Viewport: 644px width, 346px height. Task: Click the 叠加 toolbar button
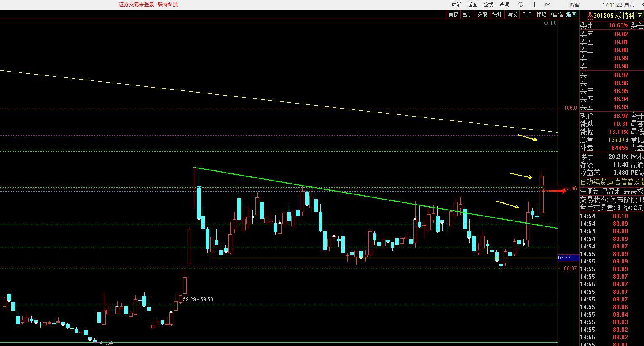coord(467,14)
